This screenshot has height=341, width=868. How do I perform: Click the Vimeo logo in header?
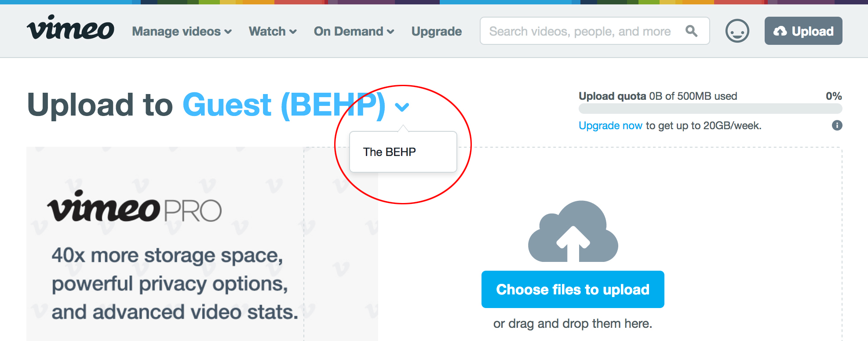pyautogui.click(x=70, y=28)
